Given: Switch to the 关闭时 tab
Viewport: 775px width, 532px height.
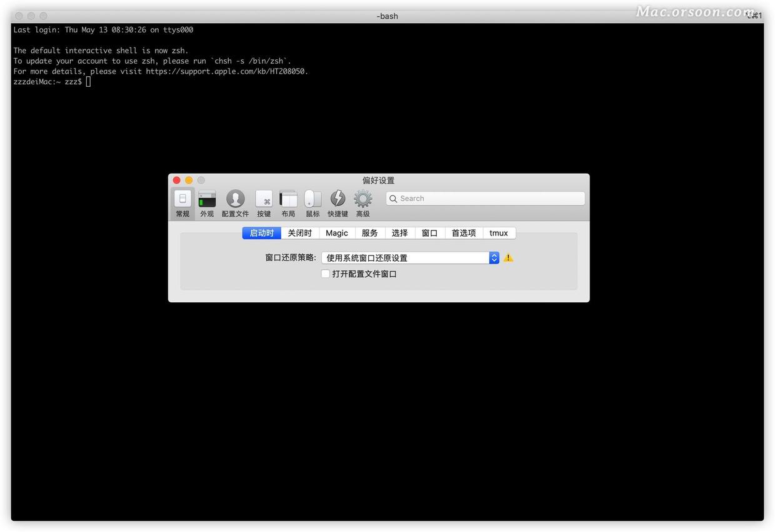Looking at the screenshot, I should (x=299, y=232).
